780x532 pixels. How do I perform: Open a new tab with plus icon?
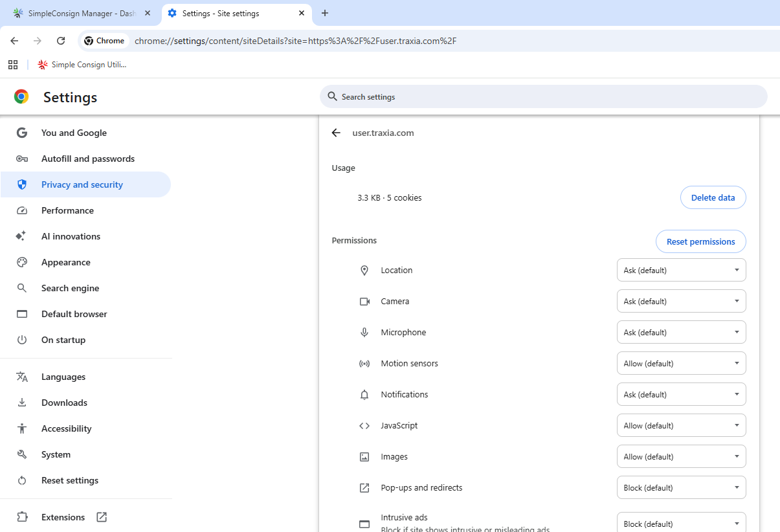click(325, 13)
